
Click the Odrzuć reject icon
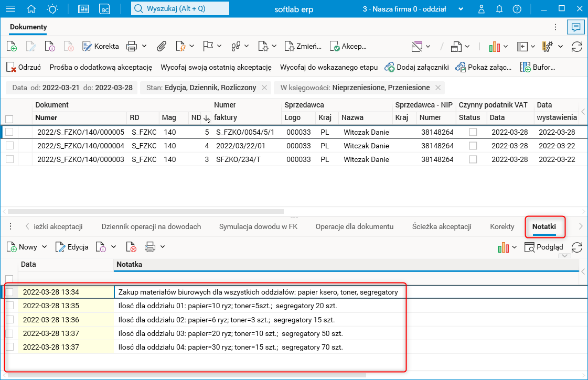coord(11,67)
